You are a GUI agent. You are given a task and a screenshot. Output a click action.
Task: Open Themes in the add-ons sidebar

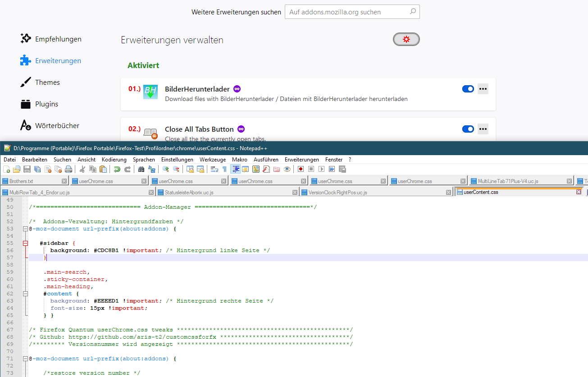(x=47, y=83)
